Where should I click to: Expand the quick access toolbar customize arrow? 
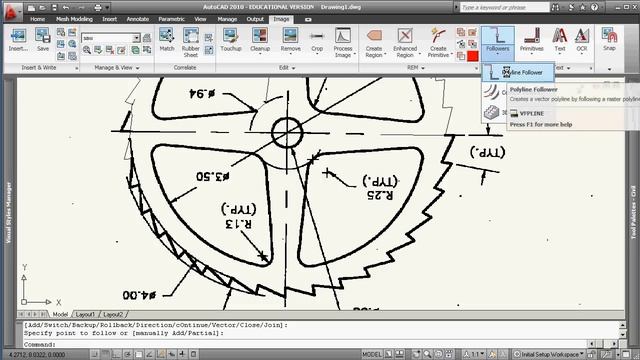[x=107, y=7]
